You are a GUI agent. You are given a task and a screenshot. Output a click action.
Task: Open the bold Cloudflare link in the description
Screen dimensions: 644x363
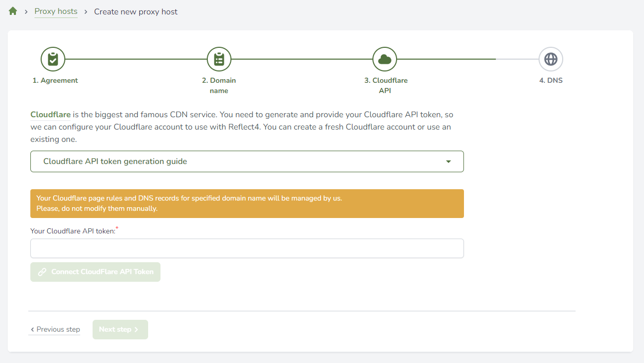click(50, 115)
